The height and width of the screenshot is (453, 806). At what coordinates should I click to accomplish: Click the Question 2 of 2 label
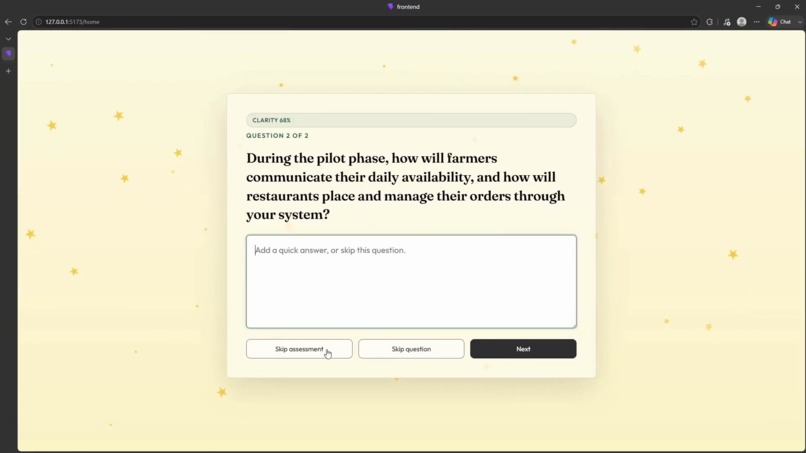coord(277,136)
